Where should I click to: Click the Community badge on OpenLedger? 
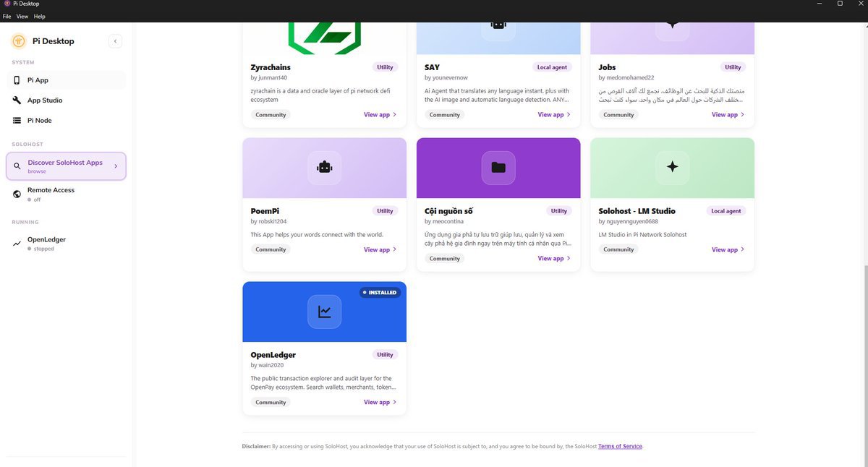(x=271, y=403)
